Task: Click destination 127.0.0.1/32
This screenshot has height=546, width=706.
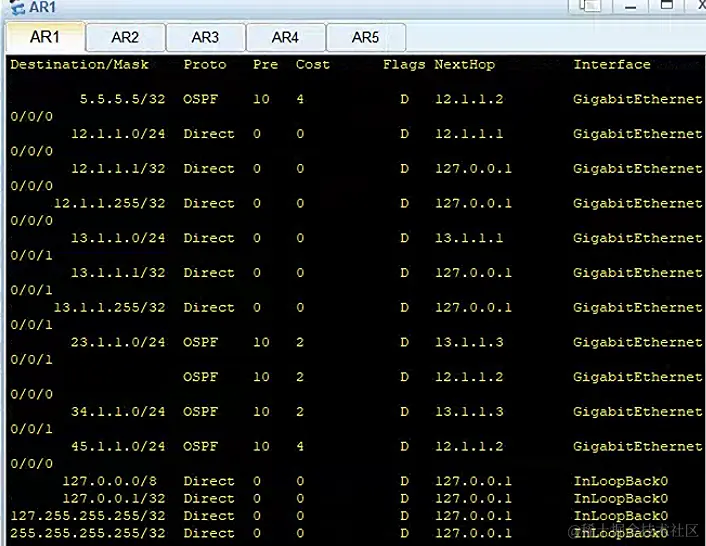Action: (114, 498)
